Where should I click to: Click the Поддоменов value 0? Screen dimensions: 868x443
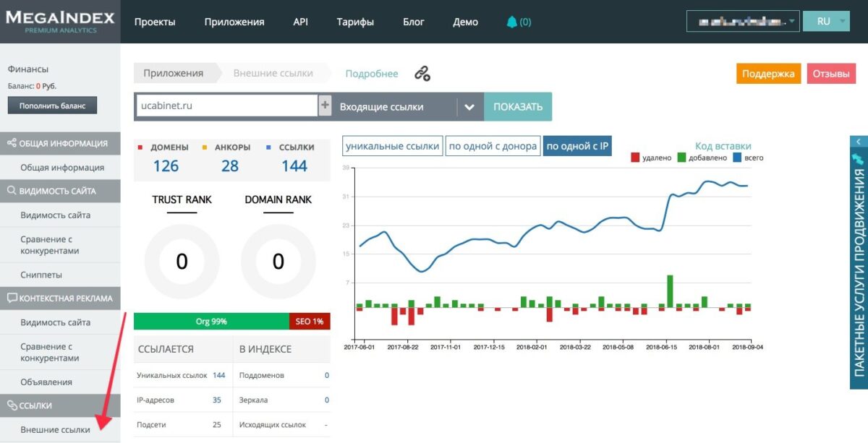click(327, 375)
